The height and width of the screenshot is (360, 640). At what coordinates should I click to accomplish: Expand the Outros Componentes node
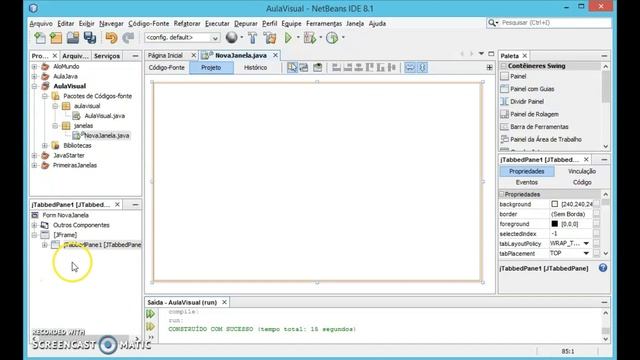pyautogui.click(x=35, y=225)
